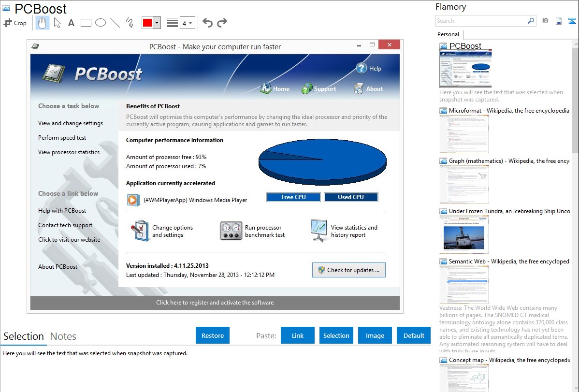
Task: Open the Semantic Web snapshot thumbnail
Action: click(464, 284)
